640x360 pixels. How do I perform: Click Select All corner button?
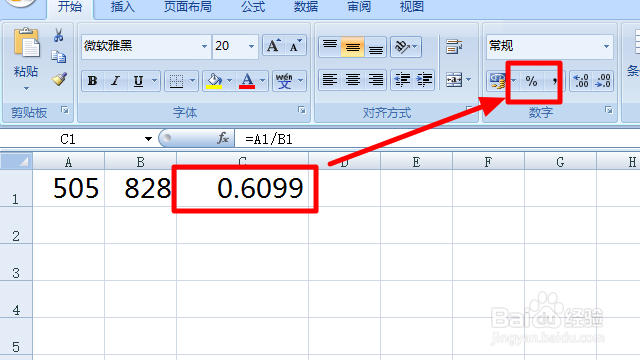[x=16, y=161]
